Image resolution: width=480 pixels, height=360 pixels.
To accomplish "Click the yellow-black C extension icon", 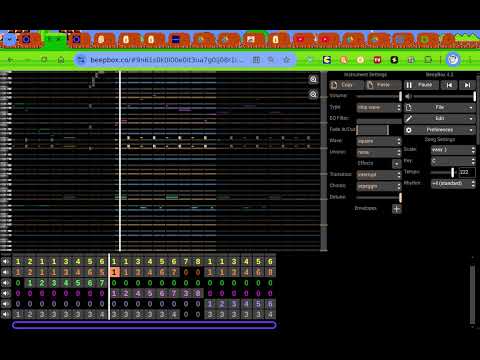I will point(327,60).
